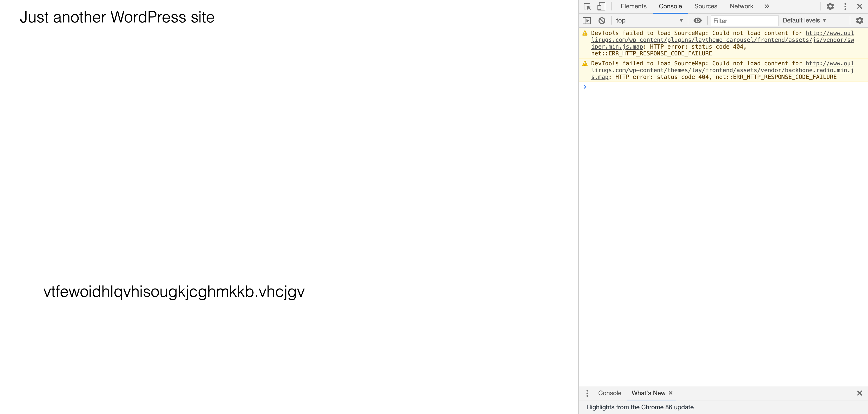Viewport: 868px width, 414px height.
Task: Open DevTools settings gear icon
Action: pos(830,7)
